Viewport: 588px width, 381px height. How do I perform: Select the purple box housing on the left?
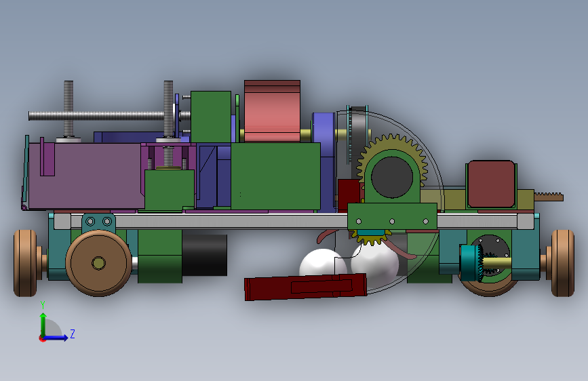[86, 176]
